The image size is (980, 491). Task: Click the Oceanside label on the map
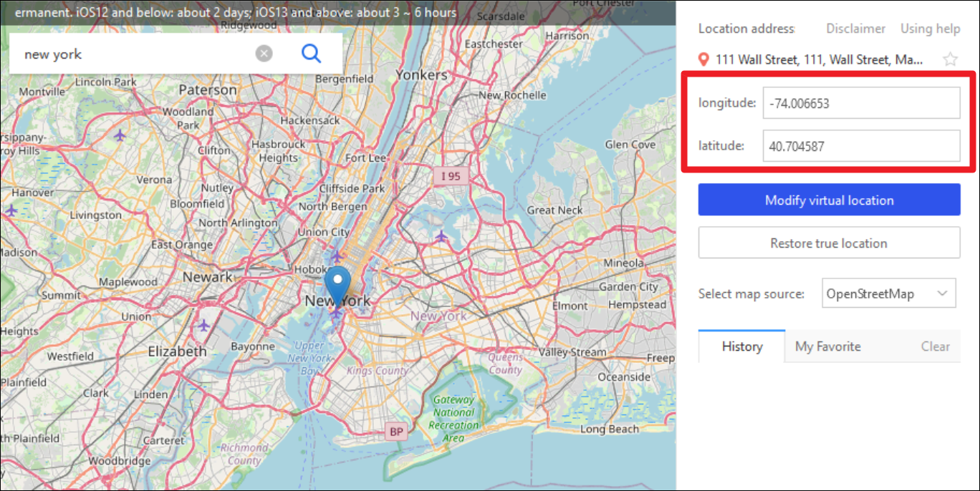[624, 376]
